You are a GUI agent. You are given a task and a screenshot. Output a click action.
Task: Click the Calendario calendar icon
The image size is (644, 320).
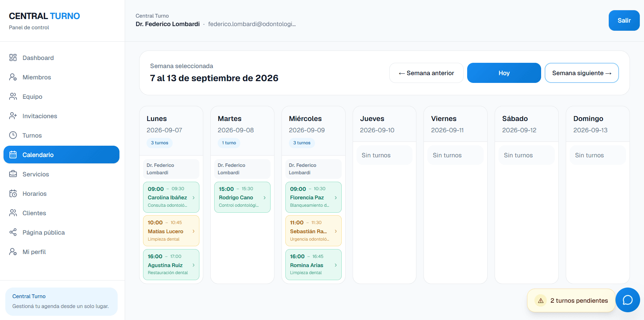[x=13, y=155]
